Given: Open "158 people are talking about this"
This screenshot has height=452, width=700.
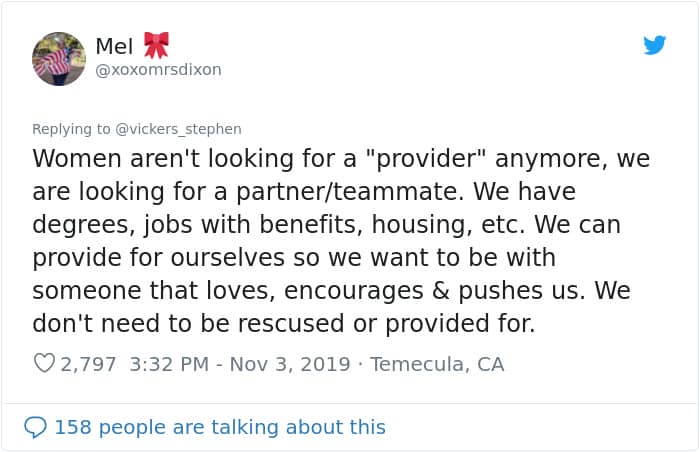Looking at the screenshot, I should coord(219,427).
